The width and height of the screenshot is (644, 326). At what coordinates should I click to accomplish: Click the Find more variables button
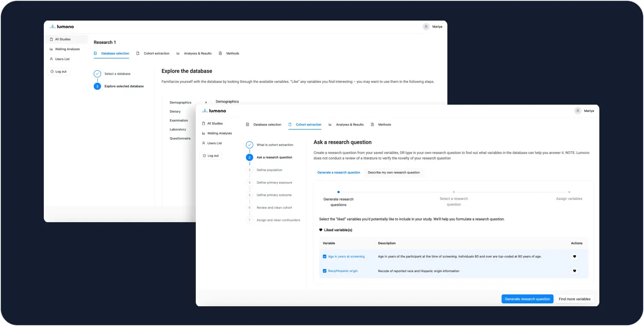[574, 299]
